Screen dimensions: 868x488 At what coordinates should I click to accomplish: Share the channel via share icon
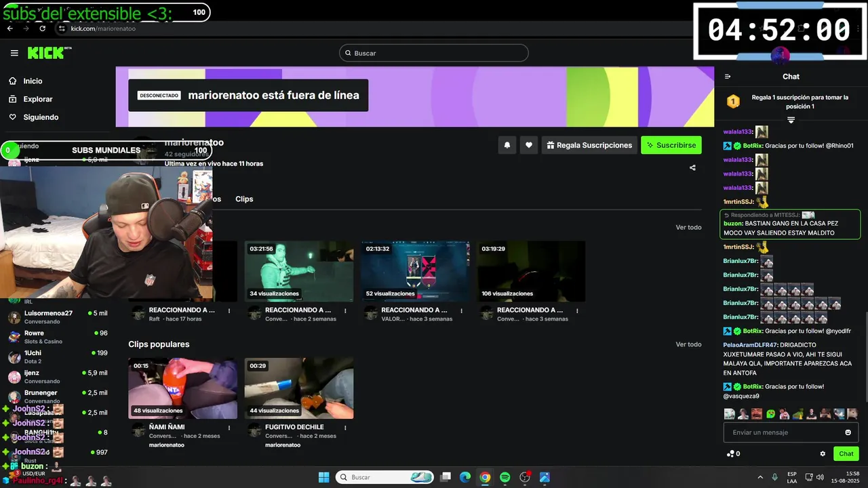pyautogui.click(x=692, y=167)
